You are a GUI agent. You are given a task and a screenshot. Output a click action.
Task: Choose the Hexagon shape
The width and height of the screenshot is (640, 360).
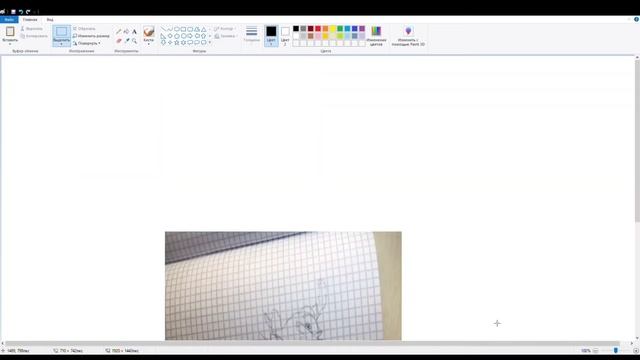pyautogui.click(x=183, y=36)
